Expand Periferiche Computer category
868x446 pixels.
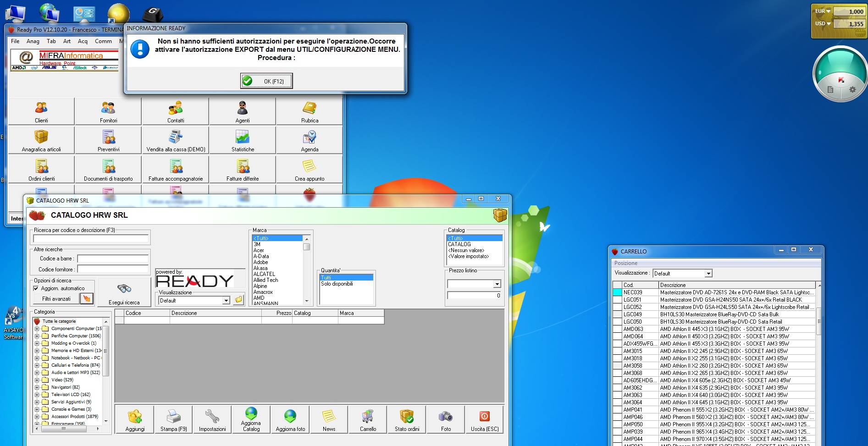(37, 336)
